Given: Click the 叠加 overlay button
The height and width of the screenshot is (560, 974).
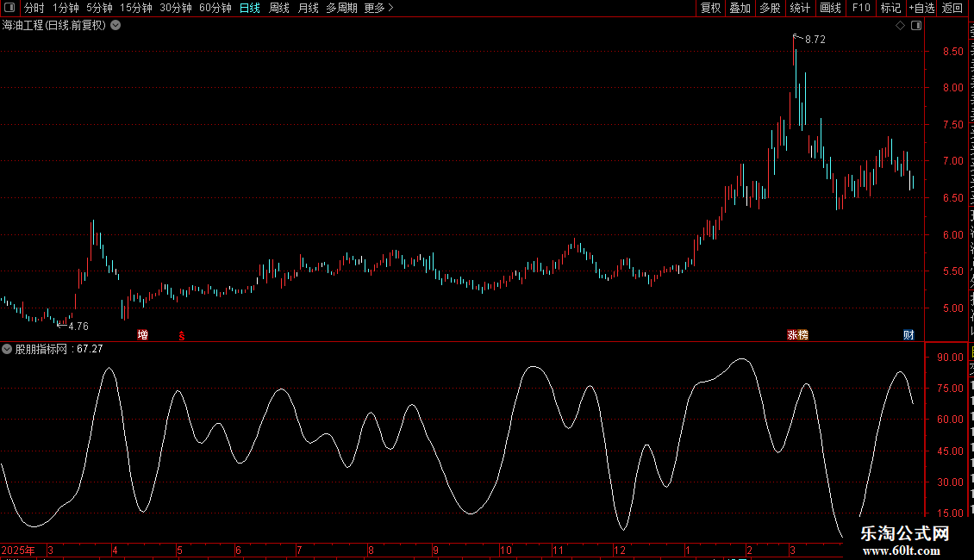Looking at the screenshot, I should (x=740, y=8).
